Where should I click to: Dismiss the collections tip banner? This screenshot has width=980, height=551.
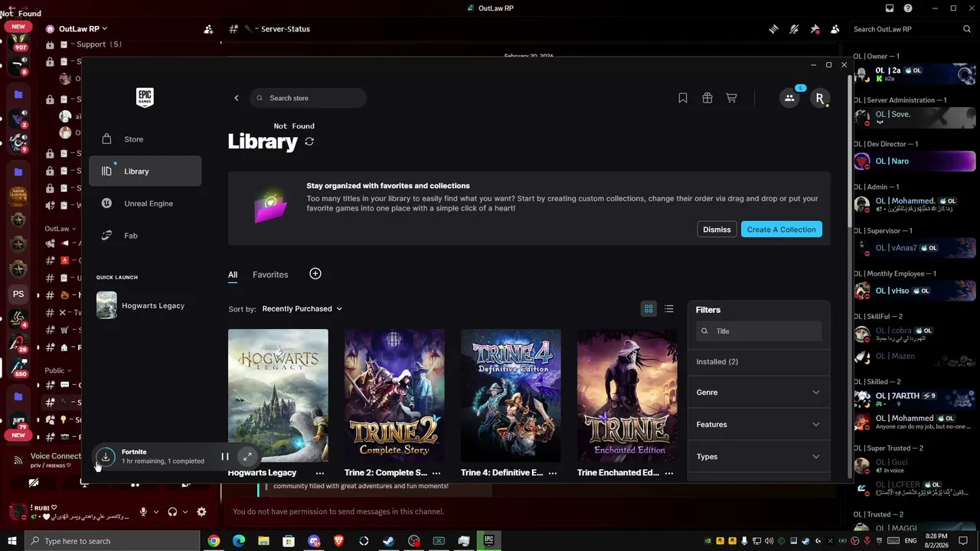(x=717, y=230)
